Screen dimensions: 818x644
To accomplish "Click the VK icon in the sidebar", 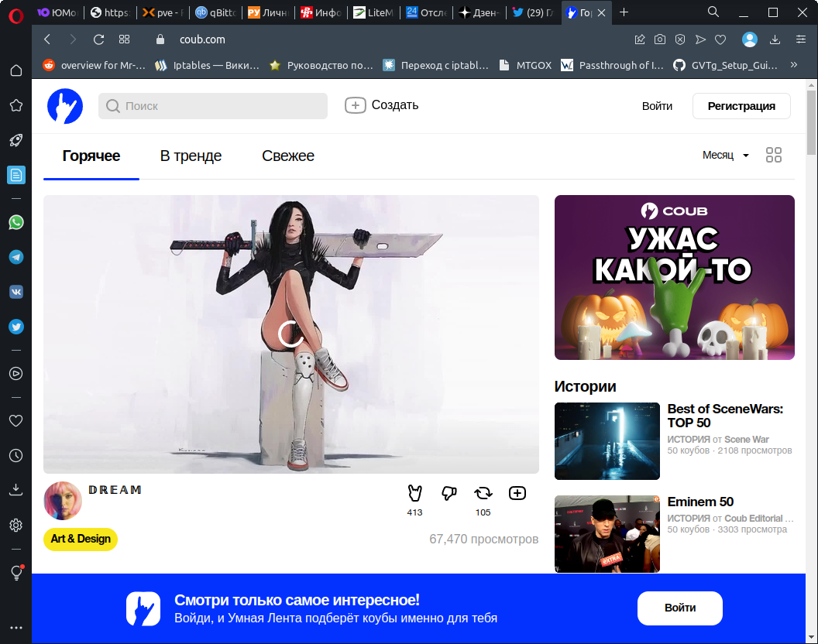I will pyautogui.click(x=15, y=292).
